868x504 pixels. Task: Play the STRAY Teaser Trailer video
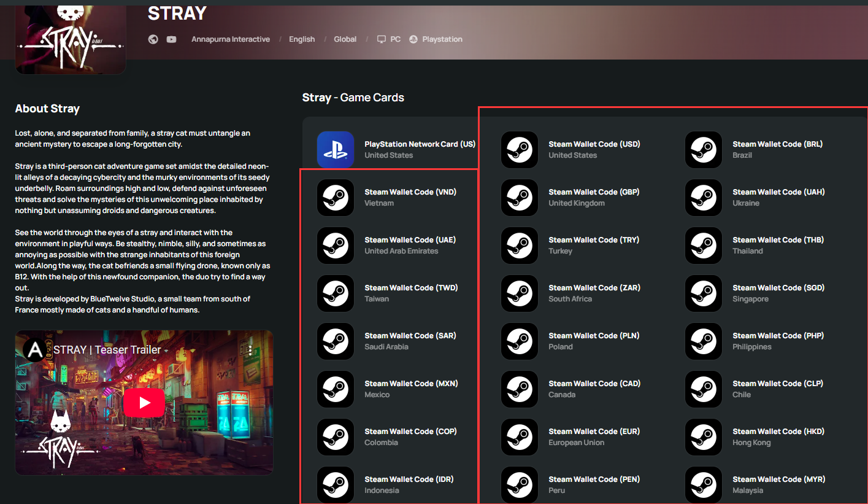(144, 403)
